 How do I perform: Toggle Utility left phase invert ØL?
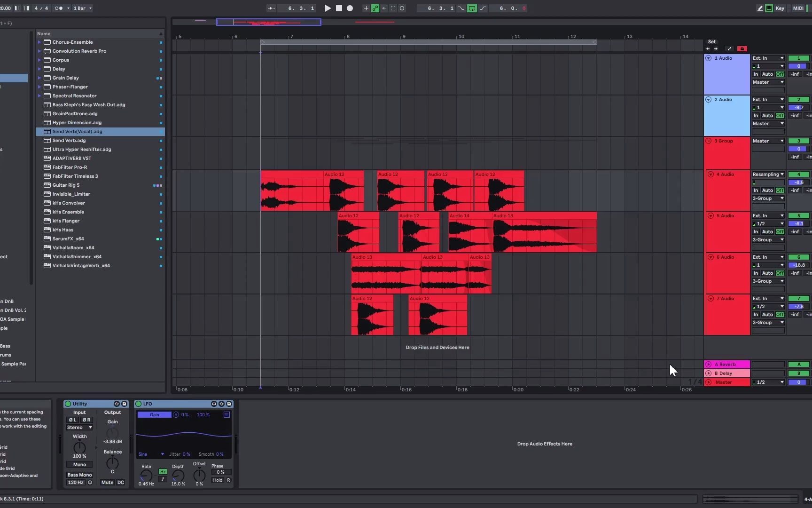[72, 420]
